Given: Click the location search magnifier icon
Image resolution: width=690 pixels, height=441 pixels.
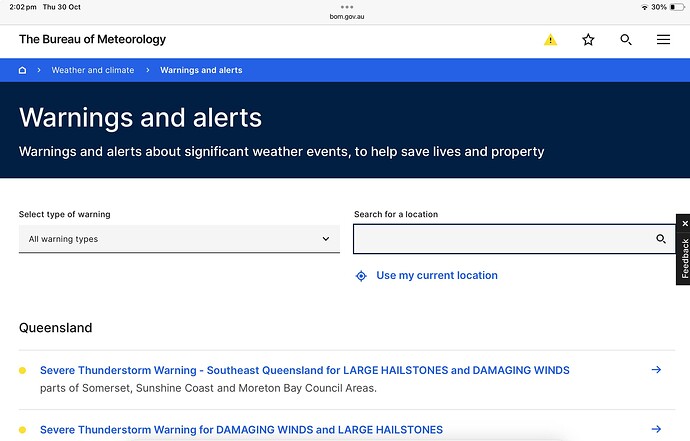Looking at the screenshot, I should pyautogui.click(x=661, y=239).
